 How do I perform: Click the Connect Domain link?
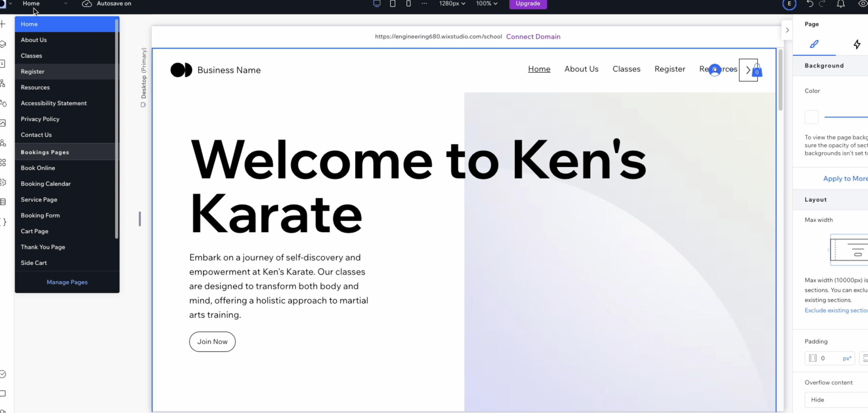533,37
